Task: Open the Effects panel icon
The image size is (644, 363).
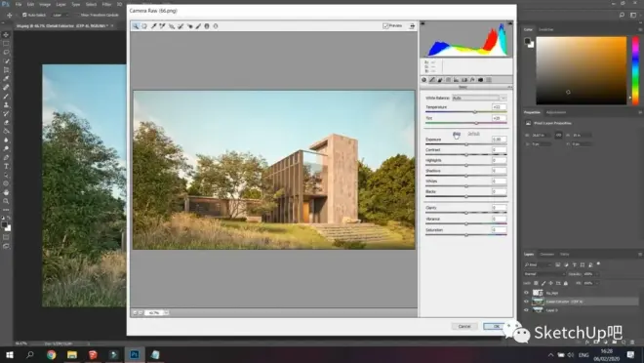Action: coord(472,80)
